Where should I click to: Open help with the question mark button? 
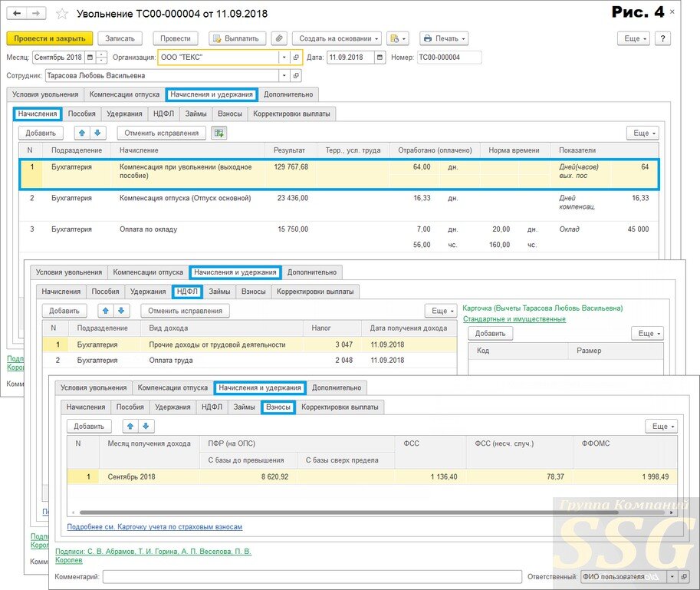coord(663,38)
